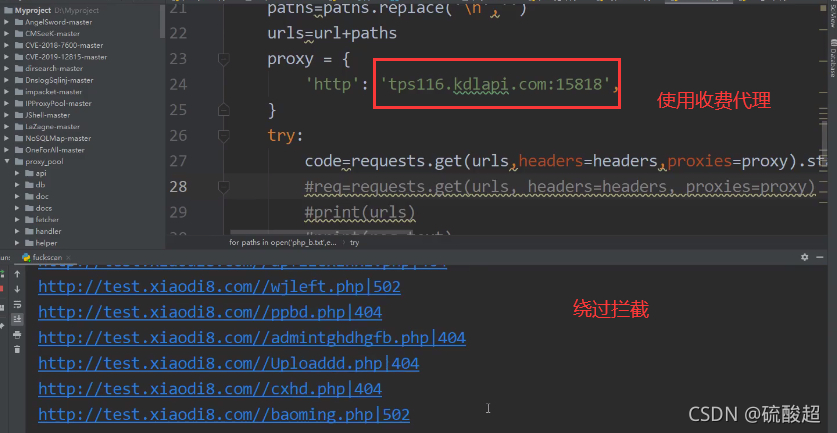Viewport: 837px width, 433px height.
Task: Click the commented '#print(urls)' line
Action: pos(360,212)
